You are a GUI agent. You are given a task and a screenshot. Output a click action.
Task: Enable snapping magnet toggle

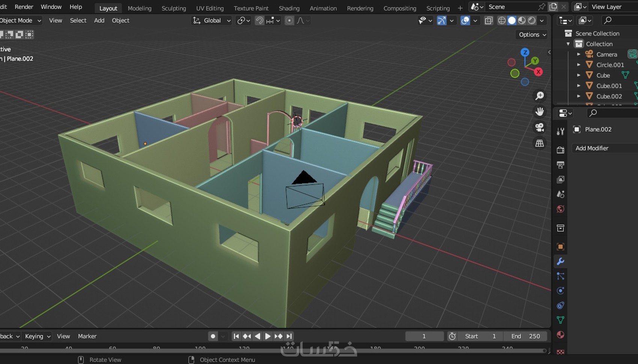point(259,21)
